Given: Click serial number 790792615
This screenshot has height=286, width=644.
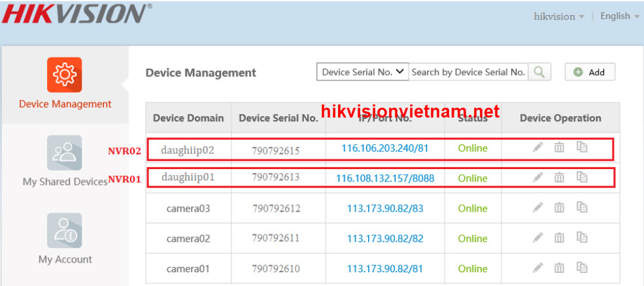Looking at the screenshot, I should click(x=276, y=150).
